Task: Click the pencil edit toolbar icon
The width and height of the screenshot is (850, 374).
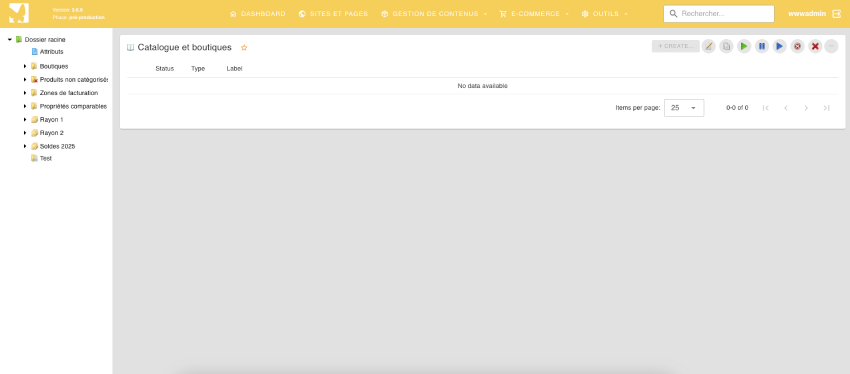Action: [x=709, y=47]
